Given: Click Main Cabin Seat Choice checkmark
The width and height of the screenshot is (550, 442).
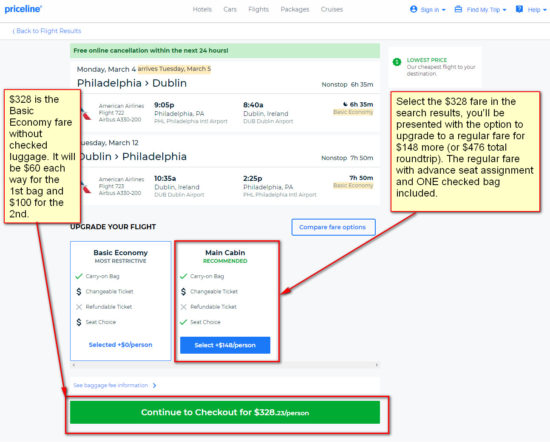Looking at the screenshot, I should tap(183, 322).
